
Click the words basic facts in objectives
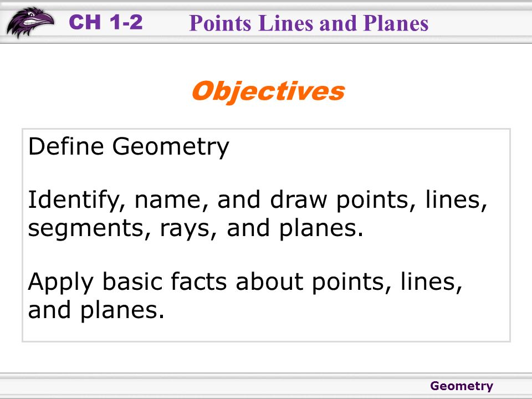[x=165, y=282]
